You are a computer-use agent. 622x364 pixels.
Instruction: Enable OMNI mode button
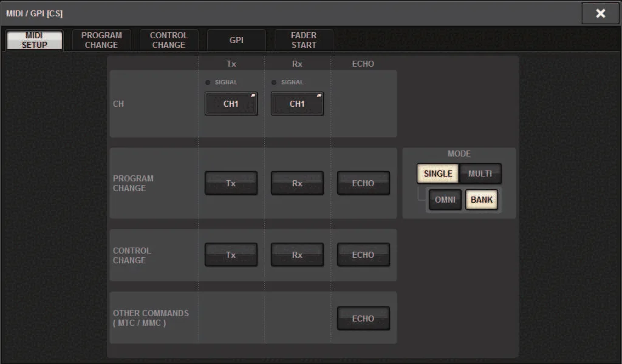[x=445, y=200]
